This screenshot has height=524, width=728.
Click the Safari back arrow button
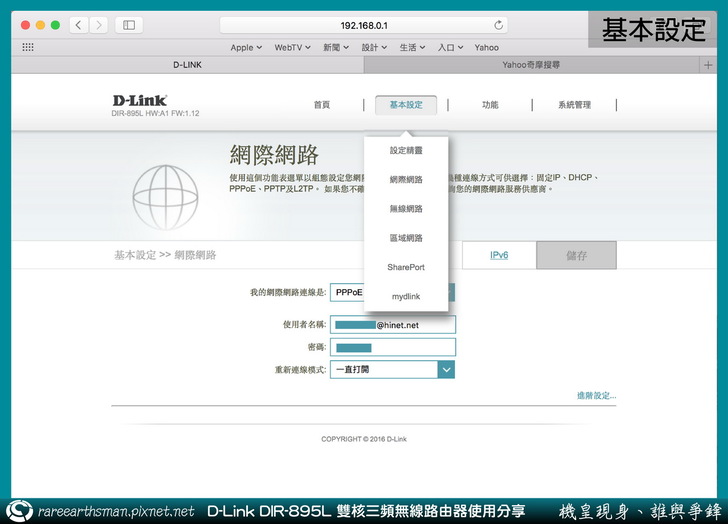coord(79,25)
